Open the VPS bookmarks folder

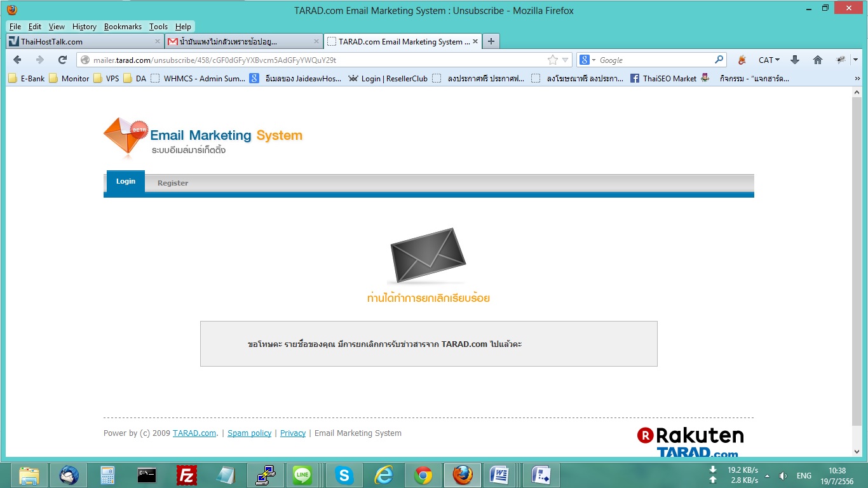click(106, 79)
